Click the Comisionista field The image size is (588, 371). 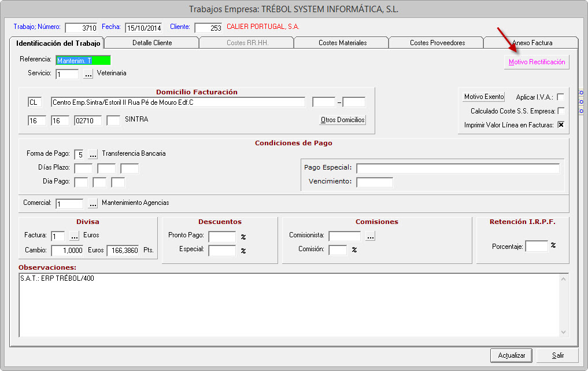point(345,236)
